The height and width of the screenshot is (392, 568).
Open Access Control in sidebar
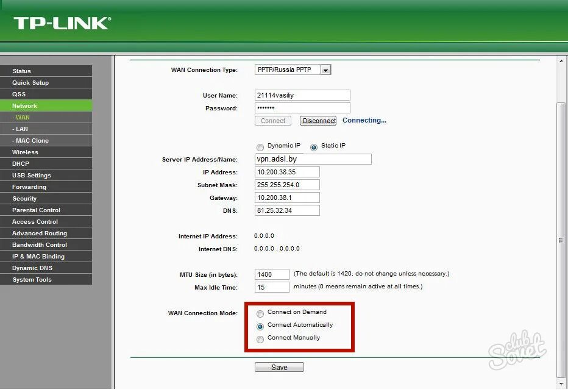pyautogui.click(x=46, y=222)
